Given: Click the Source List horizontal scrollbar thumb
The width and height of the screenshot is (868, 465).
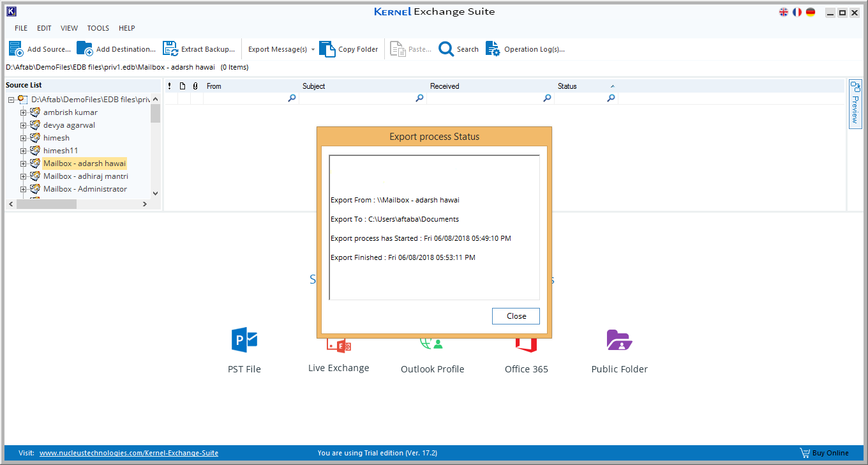Looking at the screenshot, I should pyautogui.click(x=46, y=204).
